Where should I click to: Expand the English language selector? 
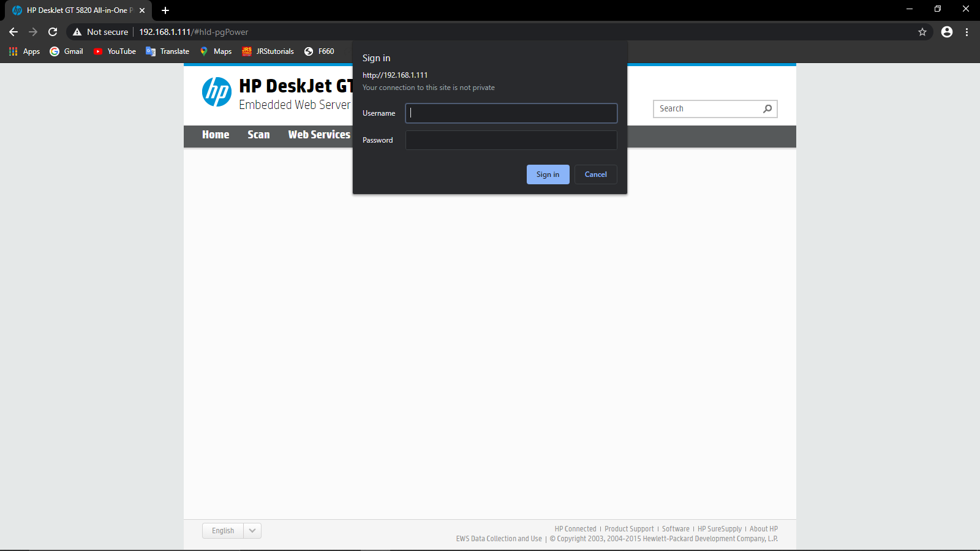tap(251, 530)
